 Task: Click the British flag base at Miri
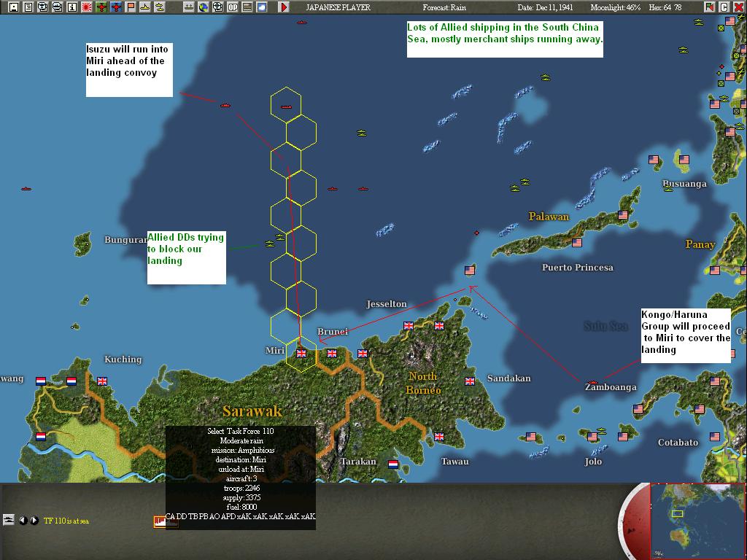coord(301,354)
